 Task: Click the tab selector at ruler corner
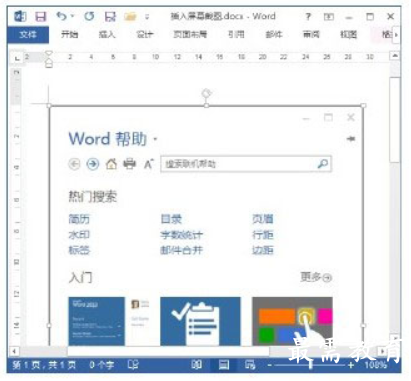click(x=16, y=57)
